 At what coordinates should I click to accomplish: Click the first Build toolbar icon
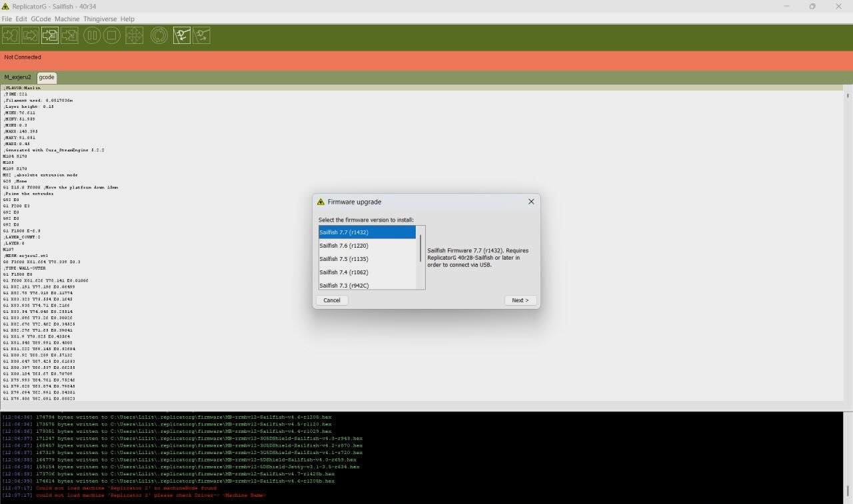pyautogui.click(x=11, y=35)
